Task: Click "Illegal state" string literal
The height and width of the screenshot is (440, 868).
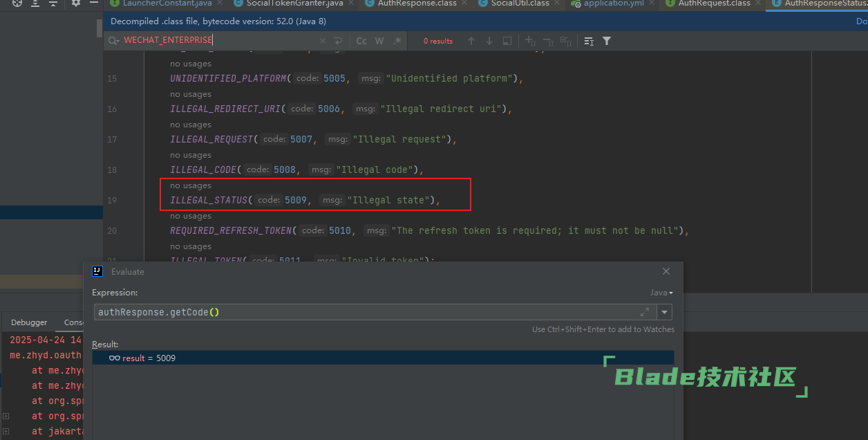Action: click(x=388, y=200)
